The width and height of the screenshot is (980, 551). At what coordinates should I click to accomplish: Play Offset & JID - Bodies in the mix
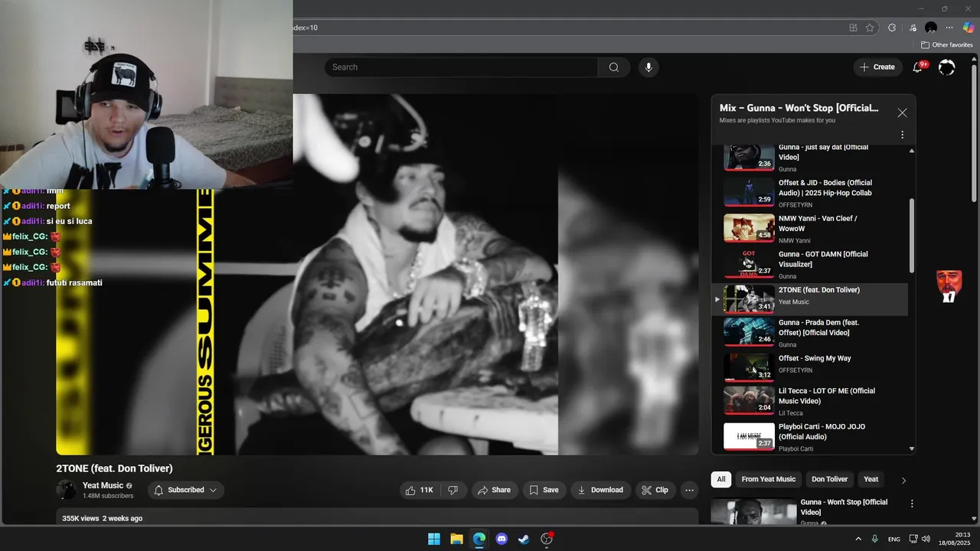point(810,194)
